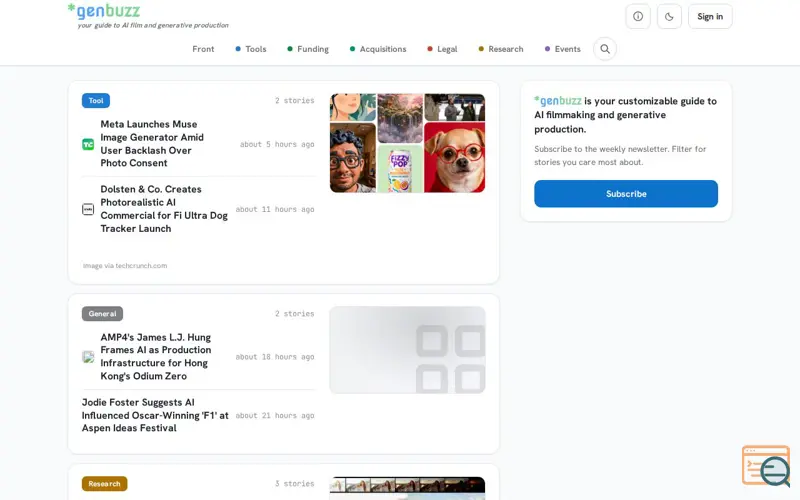This screenshot has height=500, width=800.
Task: Open the Legal category
Action: point(442,49)
